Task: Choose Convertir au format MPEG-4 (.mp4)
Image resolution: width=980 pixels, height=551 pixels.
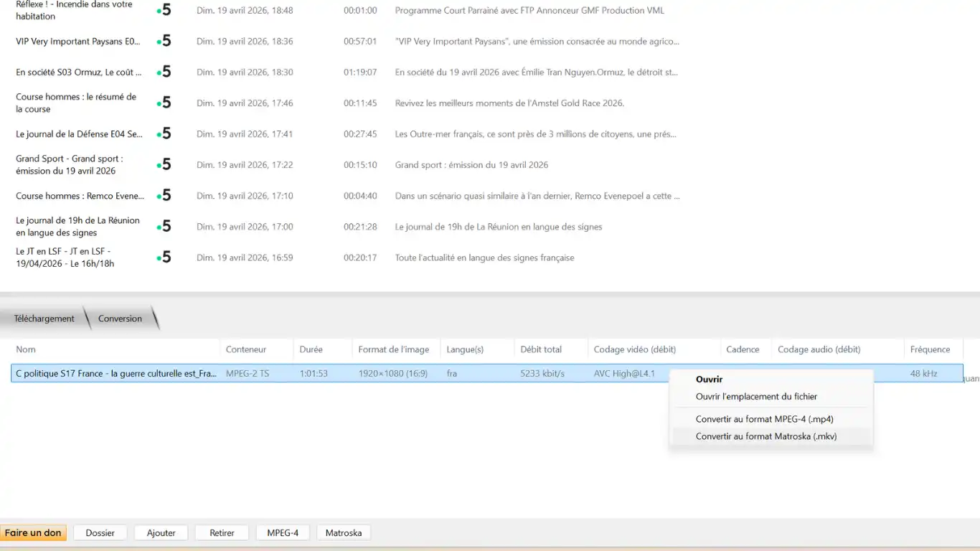Action: [764, 420]
